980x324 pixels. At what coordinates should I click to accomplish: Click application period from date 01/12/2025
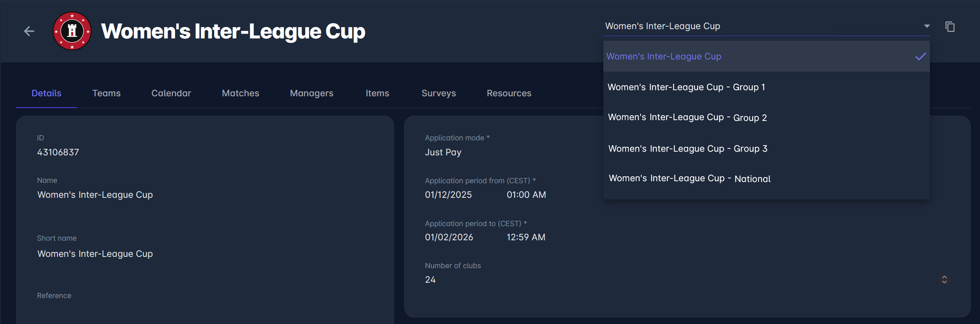coord(449,195)
